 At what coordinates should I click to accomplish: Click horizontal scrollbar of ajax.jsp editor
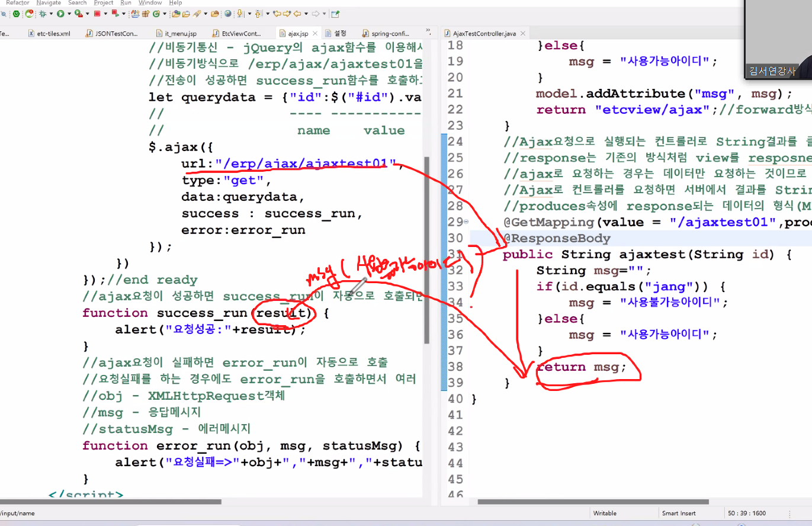click(x=111, y=502)
